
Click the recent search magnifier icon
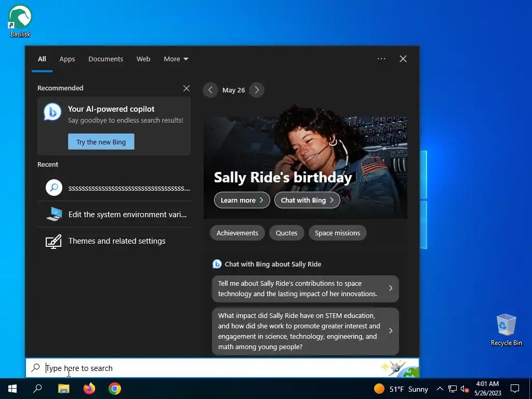pos(54,188)
